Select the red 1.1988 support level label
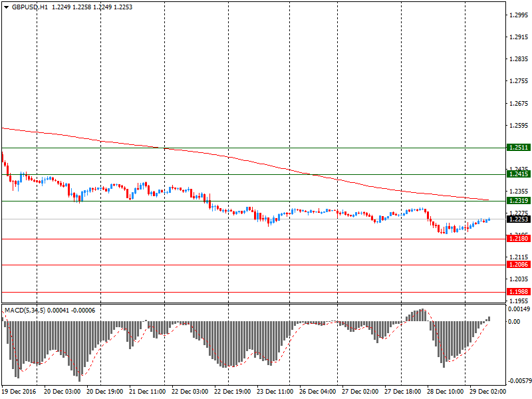Screen dimensions: 532x399 click(x=519, y=292)
